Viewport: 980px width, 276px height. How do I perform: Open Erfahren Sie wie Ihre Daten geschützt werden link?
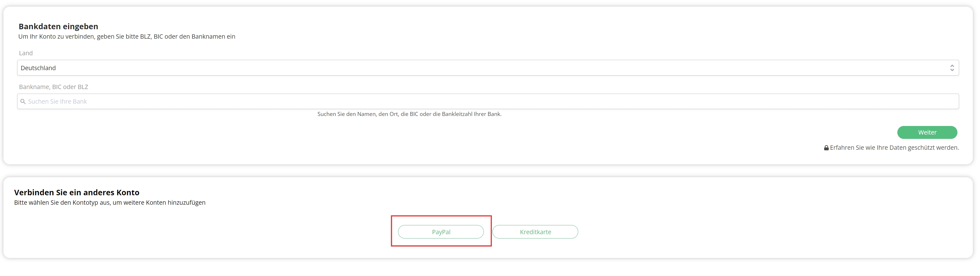coord(894,148)
